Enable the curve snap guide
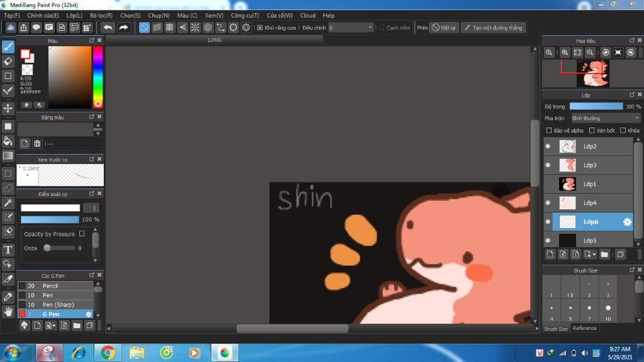 click(x=221, y=28)
